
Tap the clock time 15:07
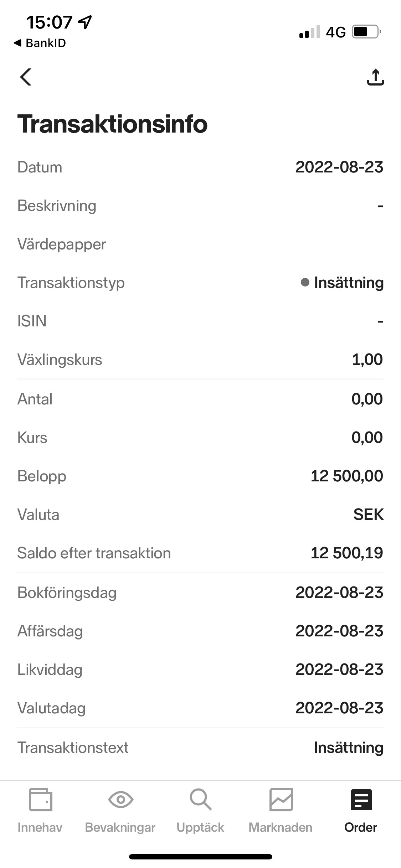[x=49, y=22]
